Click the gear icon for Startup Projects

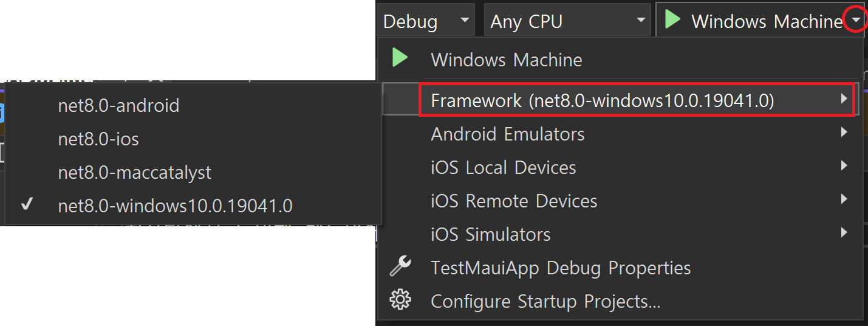click(400, 300)
